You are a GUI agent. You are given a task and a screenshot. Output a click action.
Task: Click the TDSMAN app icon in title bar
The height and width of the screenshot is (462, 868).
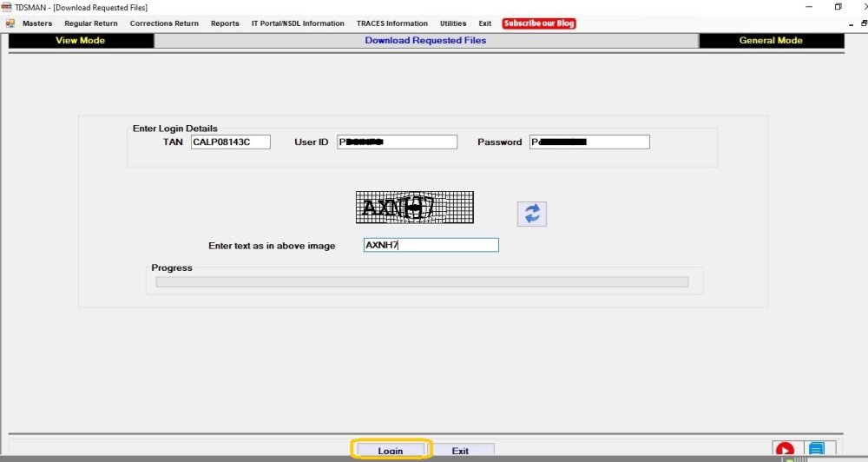[6, 7]
